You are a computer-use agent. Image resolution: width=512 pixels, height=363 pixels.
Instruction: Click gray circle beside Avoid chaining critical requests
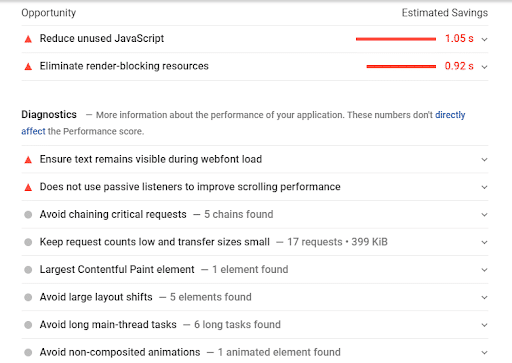[x=28, y=215]
